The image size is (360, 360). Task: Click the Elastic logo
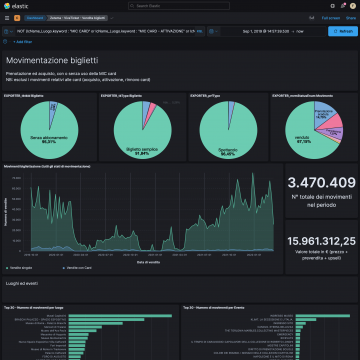[16, 6]
